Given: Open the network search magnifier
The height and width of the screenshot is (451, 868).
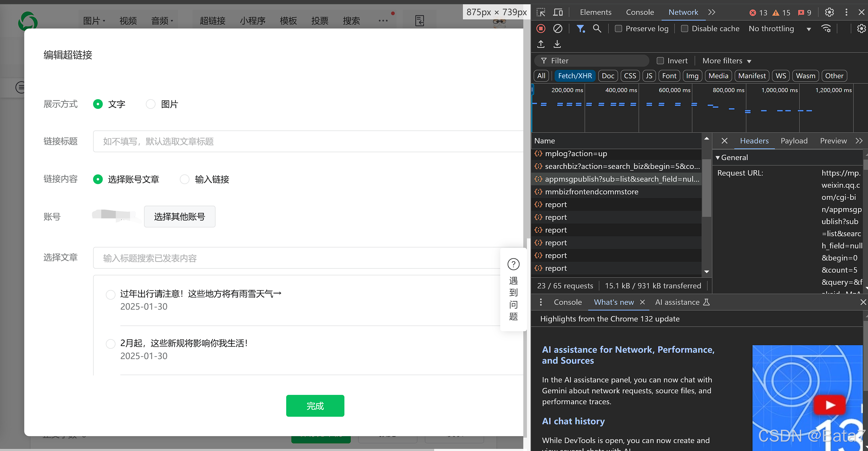Looking at the screenshot, I should pyautogui.click(x=597, y=29).
